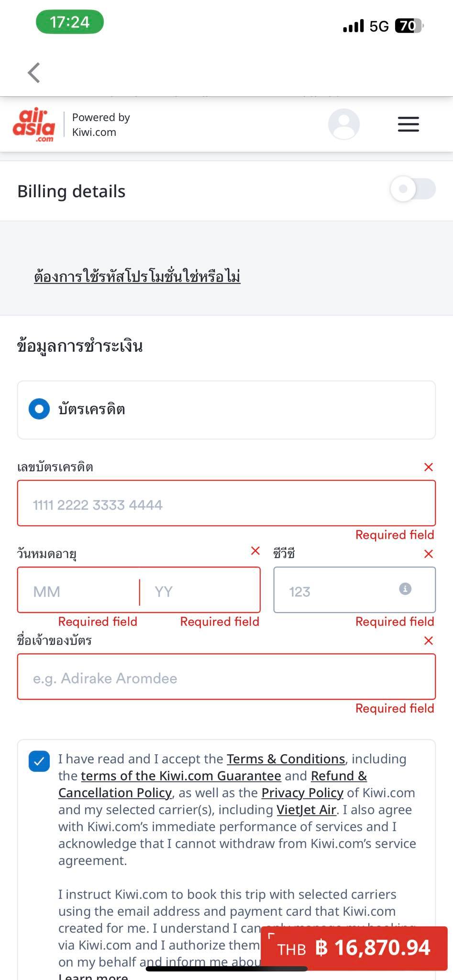Focus the YY expiry year field
Screen dimensions: 453x980
tap(200, 590)
